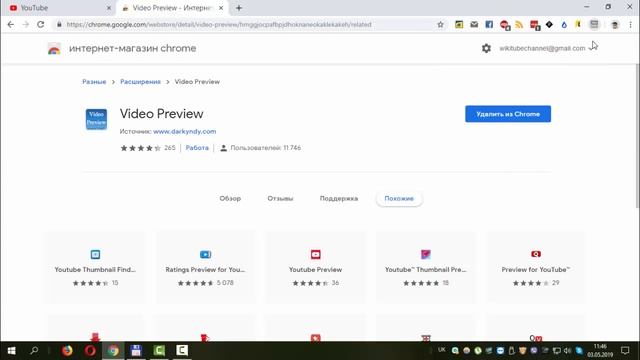This screenshot has width=640, height=360.
Task: Go to Расширения breadcrumb link
Action: click(140, 82)
